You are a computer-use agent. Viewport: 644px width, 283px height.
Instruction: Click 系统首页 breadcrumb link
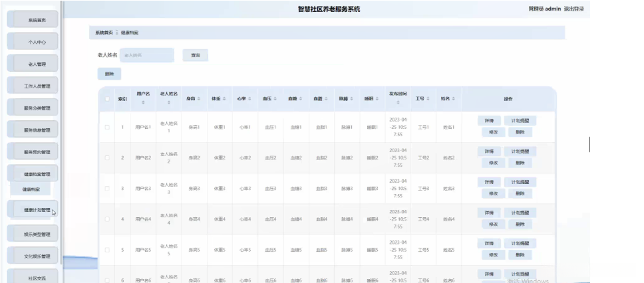(x=104, y=33)
